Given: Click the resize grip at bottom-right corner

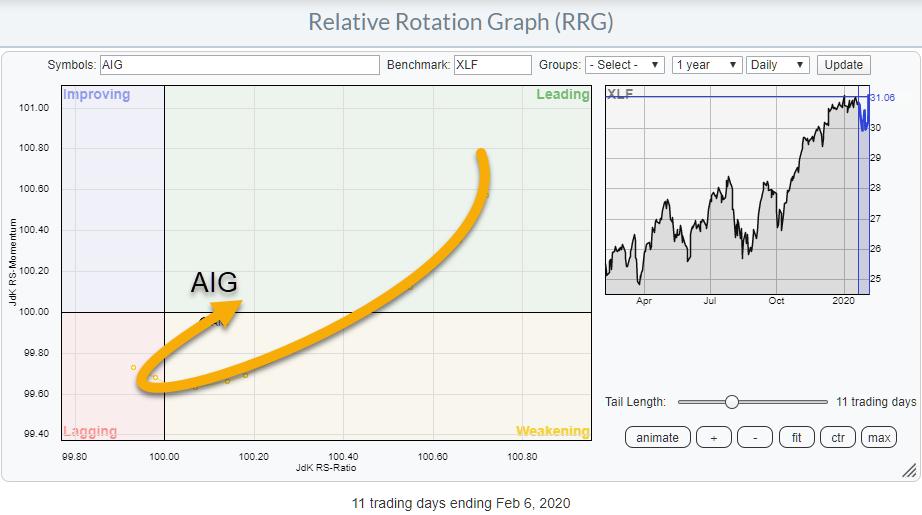Looking at the screenshot, I should [908, 470].
